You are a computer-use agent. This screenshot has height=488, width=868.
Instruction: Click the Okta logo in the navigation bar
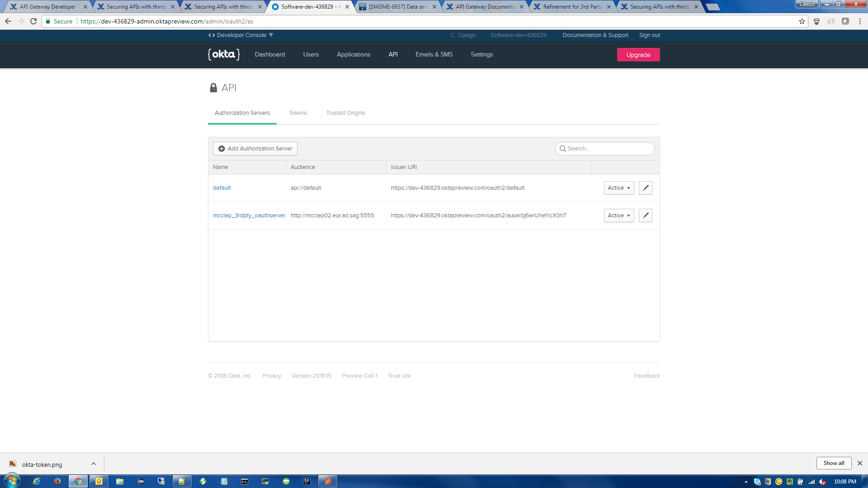(224, 55)
